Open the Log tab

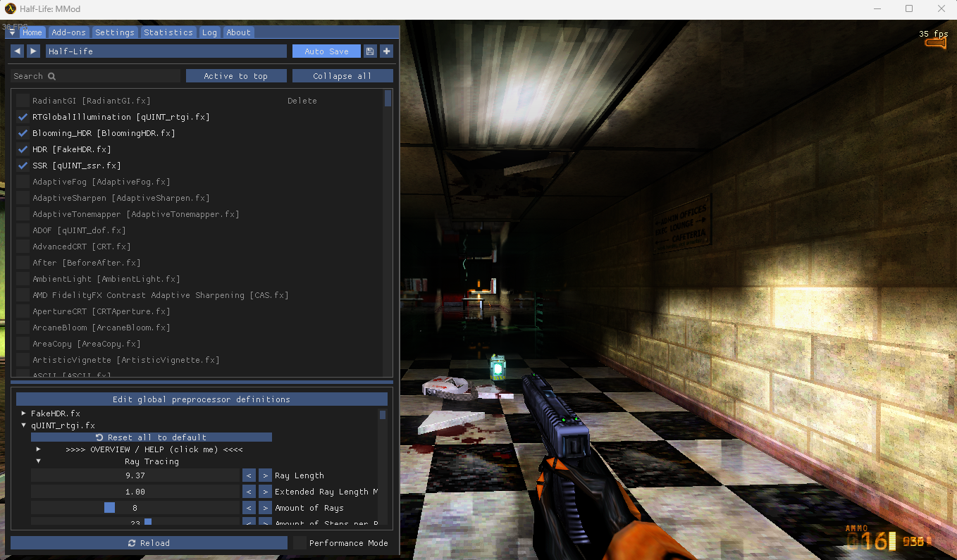[x=209, y=32]
